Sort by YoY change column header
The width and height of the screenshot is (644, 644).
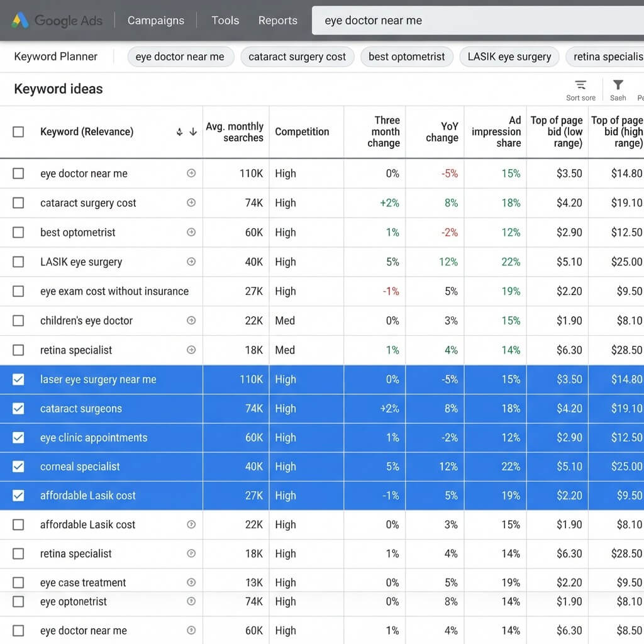coord(442,132)
